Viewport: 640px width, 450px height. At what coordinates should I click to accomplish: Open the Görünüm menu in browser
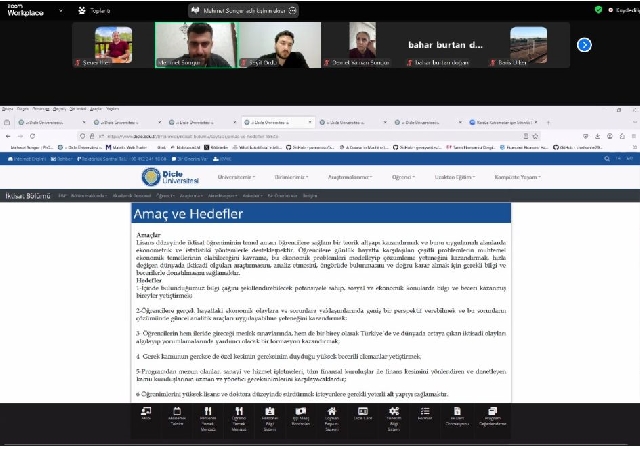41,109
